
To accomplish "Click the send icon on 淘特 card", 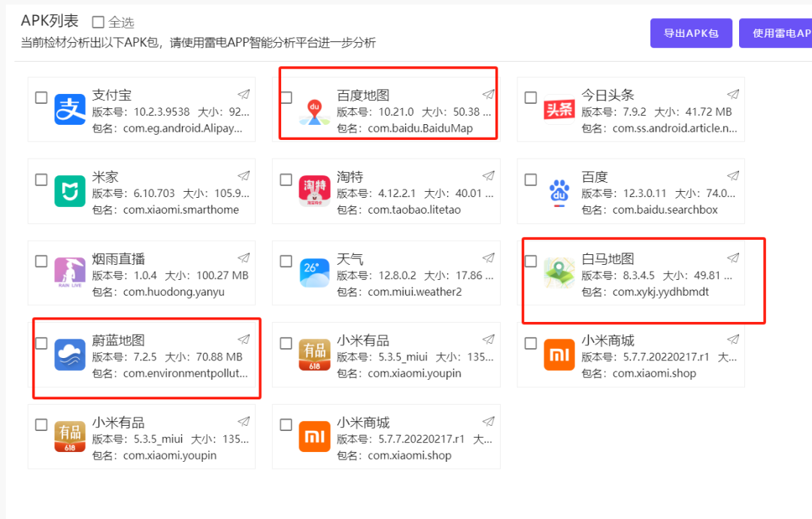I will click(x=489, y=175).
